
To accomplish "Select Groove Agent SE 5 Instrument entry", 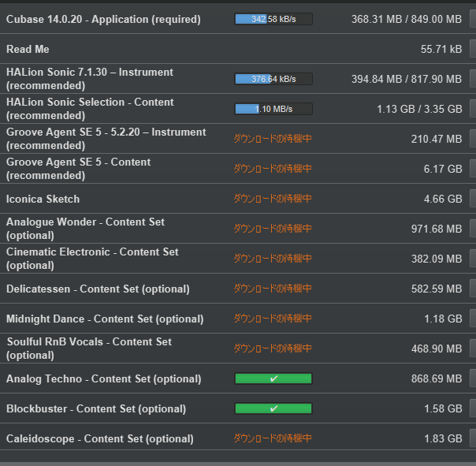I will click(x=106, y=139).
